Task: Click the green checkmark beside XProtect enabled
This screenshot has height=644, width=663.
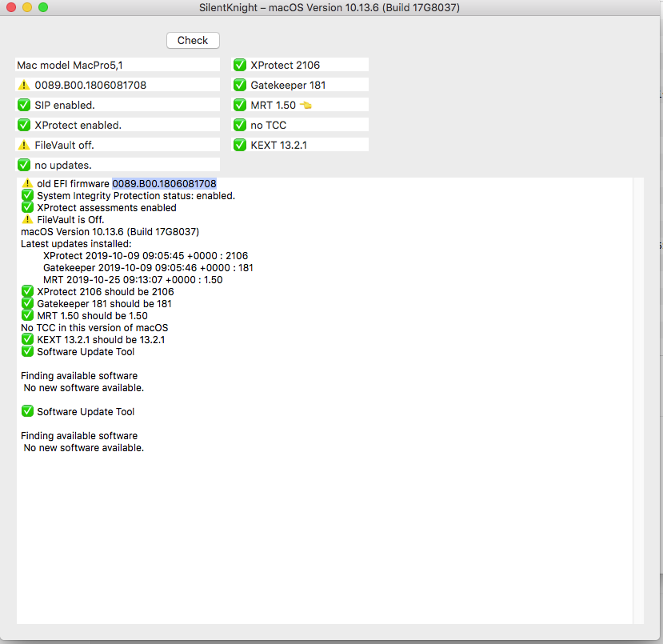Action: [x=24, y=125]
